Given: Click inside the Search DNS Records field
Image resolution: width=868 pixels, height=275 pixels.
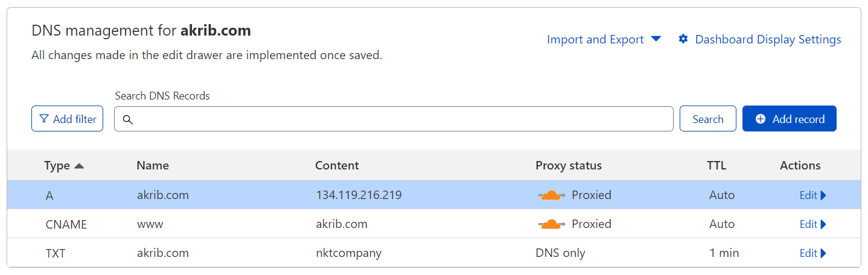Looking at the screenshot, I should (398, 119).
